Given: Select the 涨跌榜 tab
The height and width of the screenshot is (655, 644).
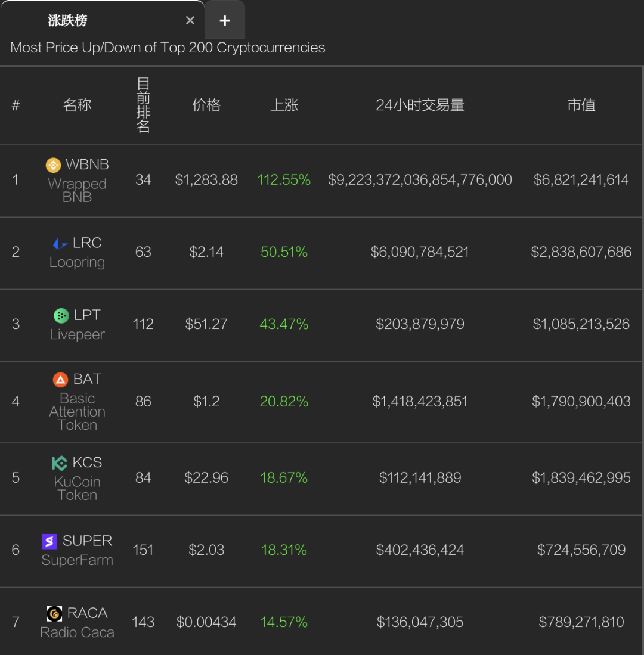Looking at the screenshot, I should pos(102,20).
